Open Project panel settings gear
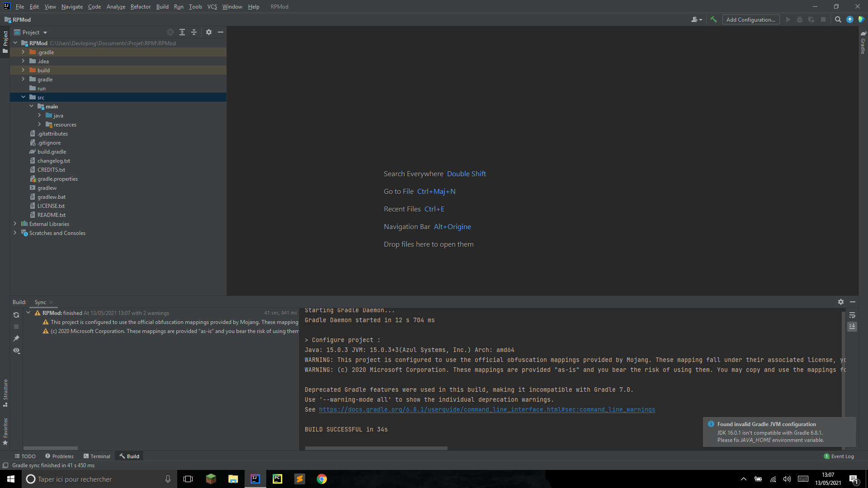Image resolution: width=868 pixels, height=488 pixels. [x=209, y=32]
